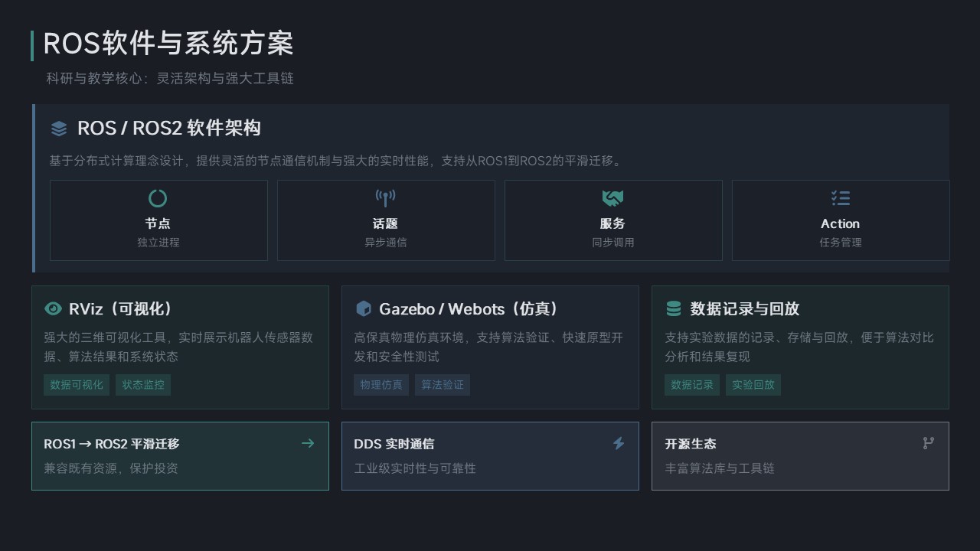The width and height of the screenshot is (980, 551).
Task: Click the stacked layers icon beside ROS / ROS2
Action: 59,129
